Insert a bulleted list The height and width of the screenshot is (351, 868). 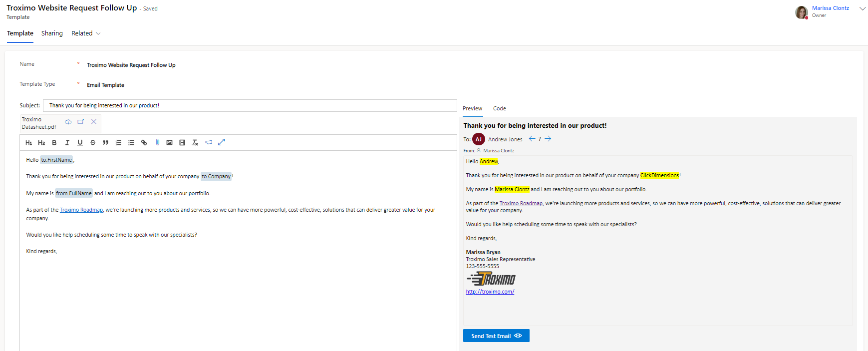pyautogui.click(x=131, y=143)
